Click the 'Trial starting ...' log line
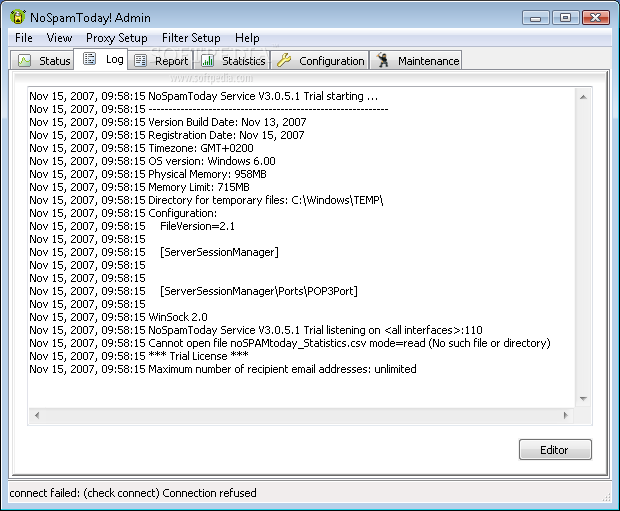Screen dimensions: 620x511 [204, 96]
